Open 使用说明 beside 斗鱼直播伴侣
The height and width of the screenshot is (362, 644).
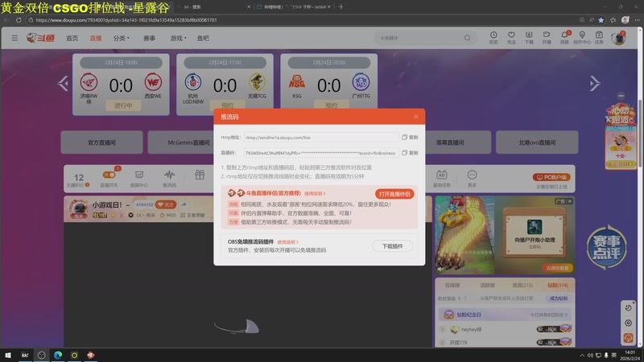pos(315,193)
